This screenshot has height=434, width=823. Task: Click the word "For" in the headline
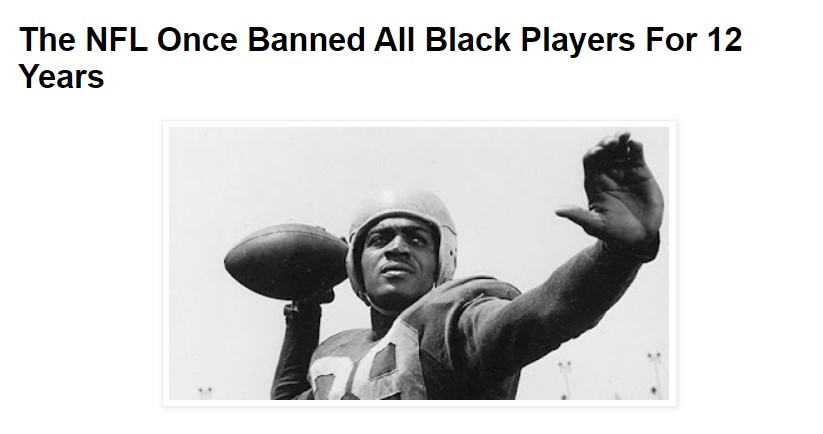671,39
